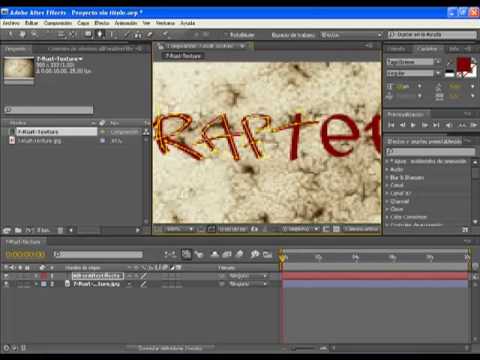Step to the next frame in Preview
Image resolution: width=480 pixels, height=360 pixels.
pyautogui.click(x=425, y=125)
